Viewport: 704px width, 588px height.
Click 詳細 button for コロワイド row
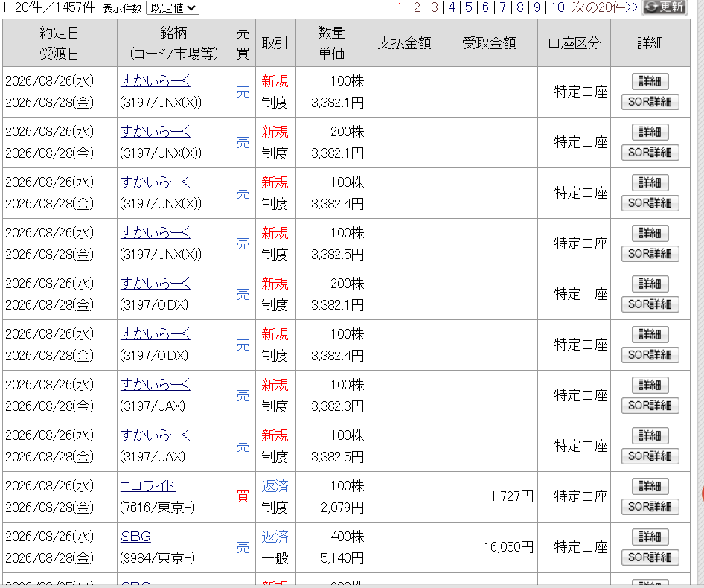pos(650,487)
